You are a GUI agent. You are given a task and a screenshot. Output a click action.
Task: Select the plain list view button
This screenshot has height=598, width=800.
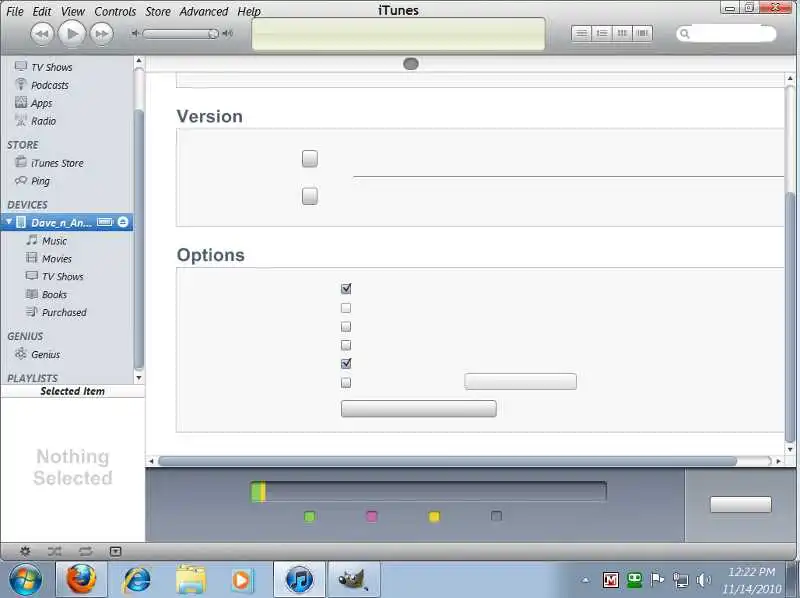[582, 33]
